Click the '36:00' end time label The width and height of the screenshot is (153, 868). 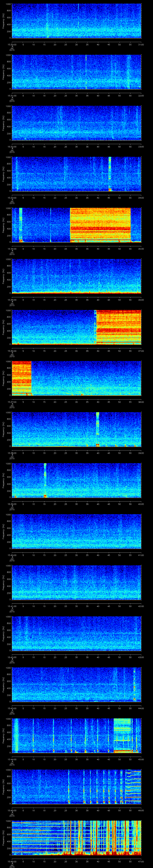(x=141, y=300)
